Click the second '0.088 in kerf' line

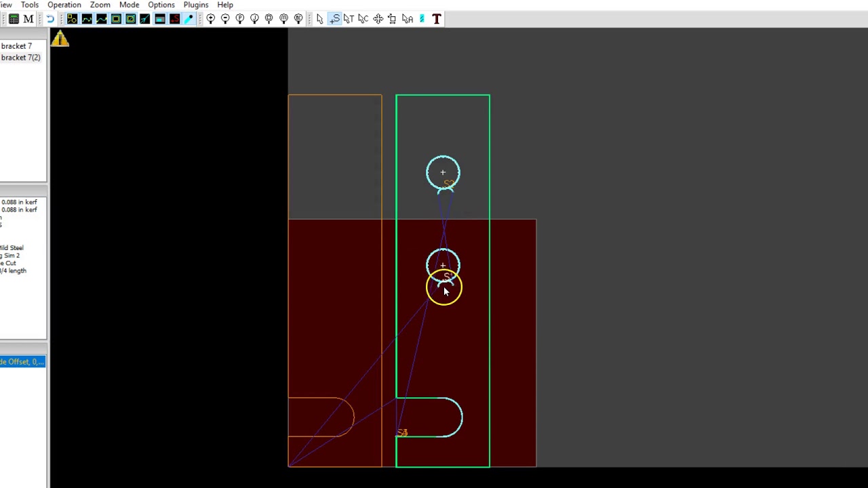click(x=19, y=209)
